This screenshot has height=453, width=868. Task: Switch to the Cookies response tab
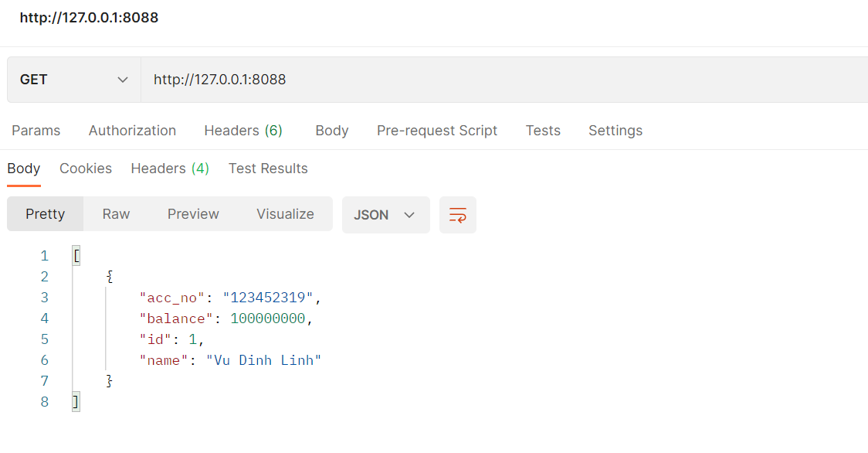point(85,168)
